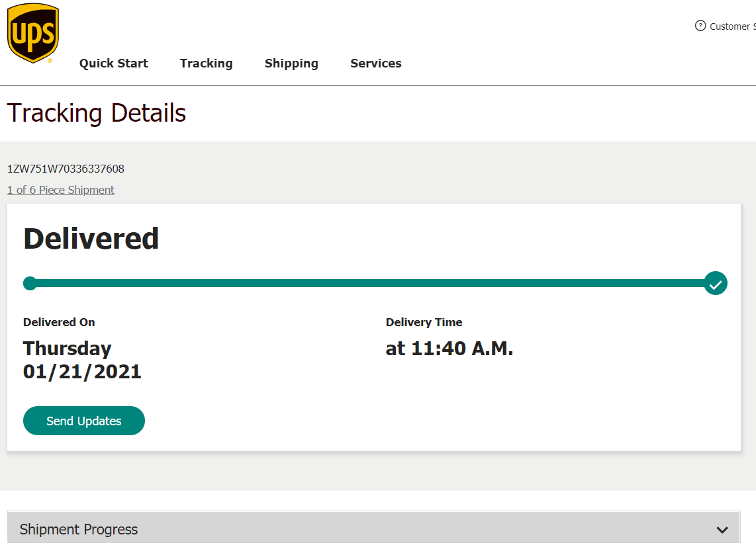Click the tracking number 1ZW751W70336337608
This screenshot has width=756, height=545.
[x=66, y=169]
